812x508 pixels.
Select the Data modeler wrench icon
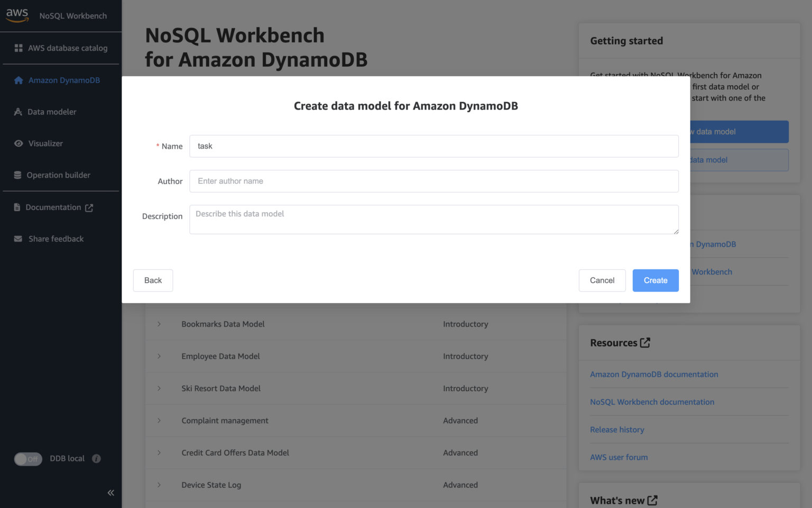[17, 112]
